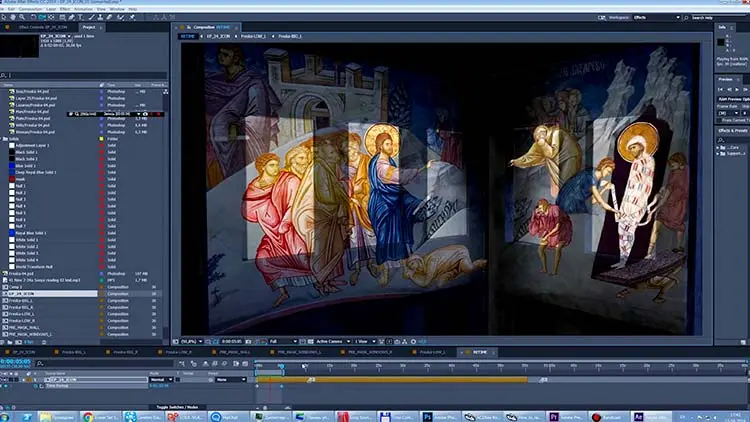This screenshot has width=750, height=422.
Task: Open the magnification ratio dropdown
Action: [x=191, y=342]
